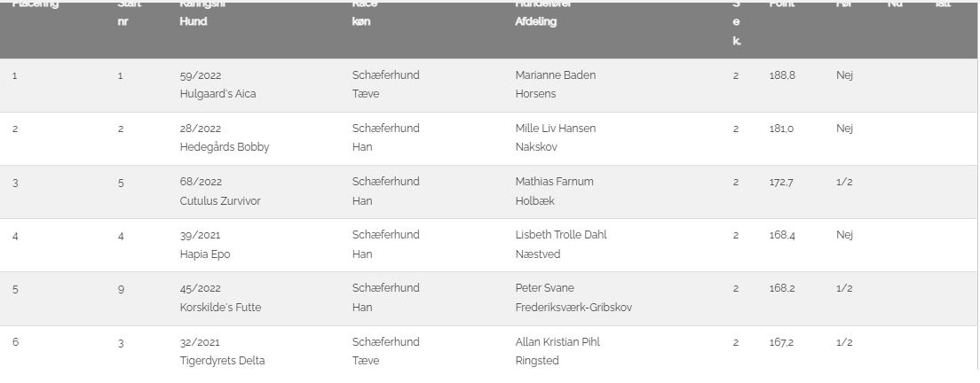The image size is (980, 383).
Task: Click the Point column header
Action: tap(781, 4)
